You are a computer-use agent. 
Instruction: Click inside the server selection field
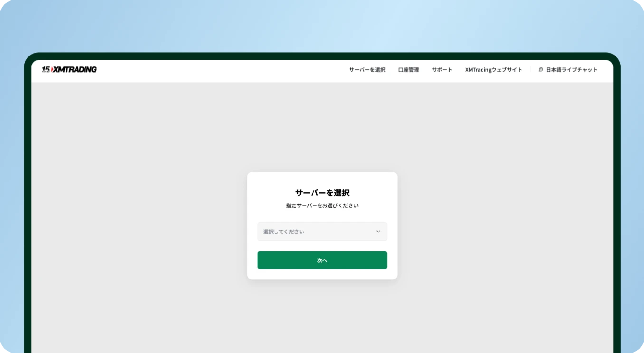click(309, 231)
